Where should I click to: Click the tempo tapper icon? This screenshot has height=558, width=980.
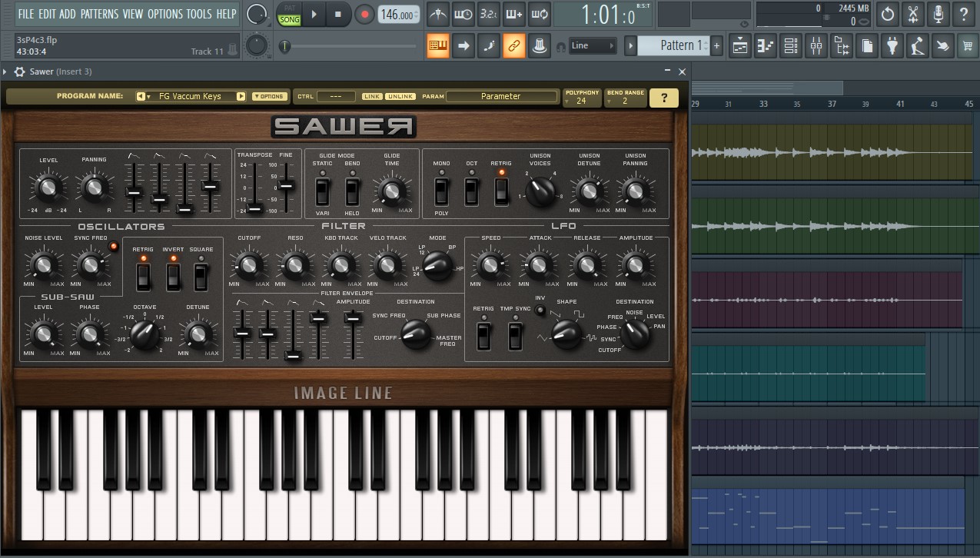(917, 46)
